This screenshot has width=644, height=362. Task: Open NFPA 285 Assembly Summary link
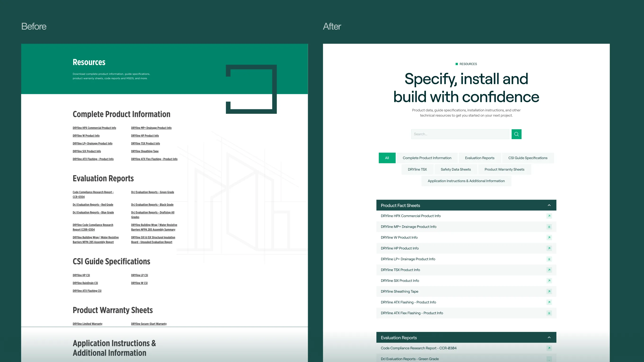pos(154,227)
